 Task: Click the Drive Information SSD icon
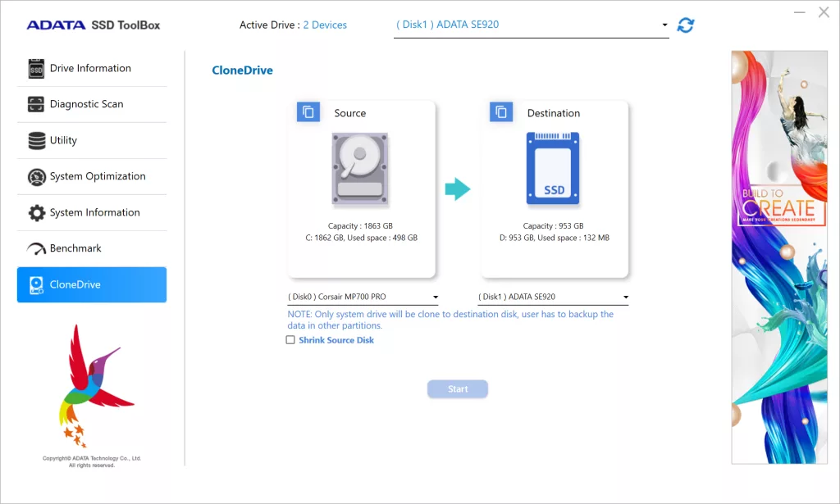click(x=36, y=69)
